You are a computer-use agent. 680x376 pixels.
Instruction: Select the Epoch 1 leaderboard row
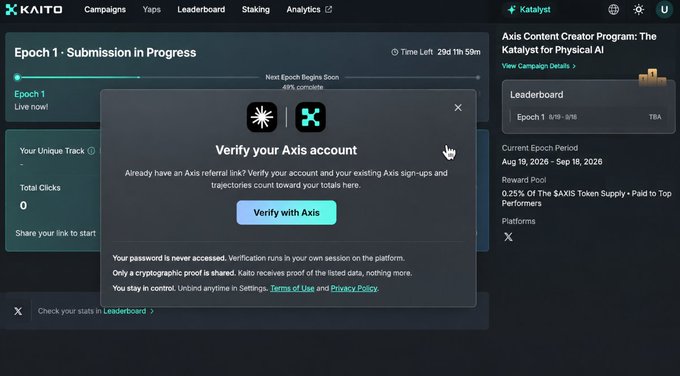point(588,117)
